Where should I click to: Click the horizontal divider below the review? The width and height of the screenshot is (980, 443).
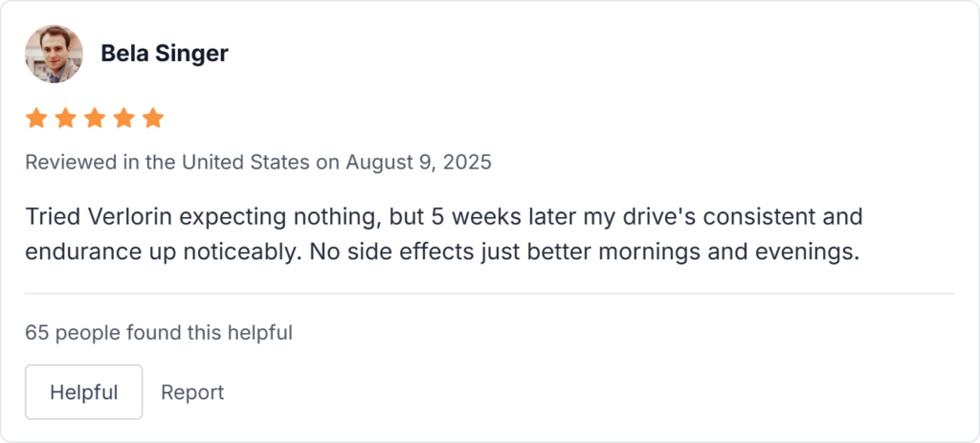(x=490, y=293)
